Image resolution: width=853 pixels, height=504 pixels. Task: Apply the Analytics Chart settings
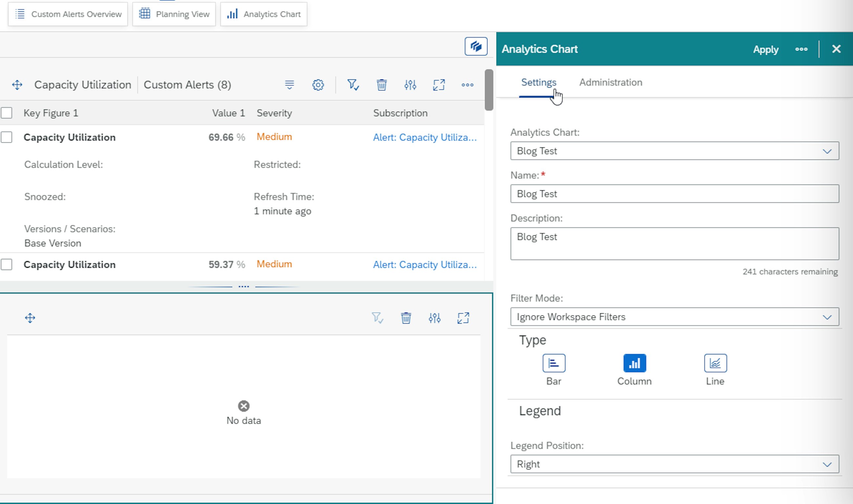(x=766, y=49)
